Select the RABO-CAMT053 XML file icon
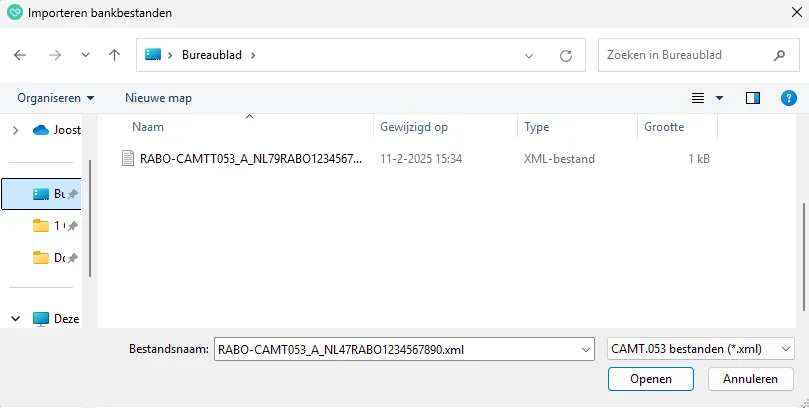This screenshot has height=408, width=809. click(x=127, y=158)
